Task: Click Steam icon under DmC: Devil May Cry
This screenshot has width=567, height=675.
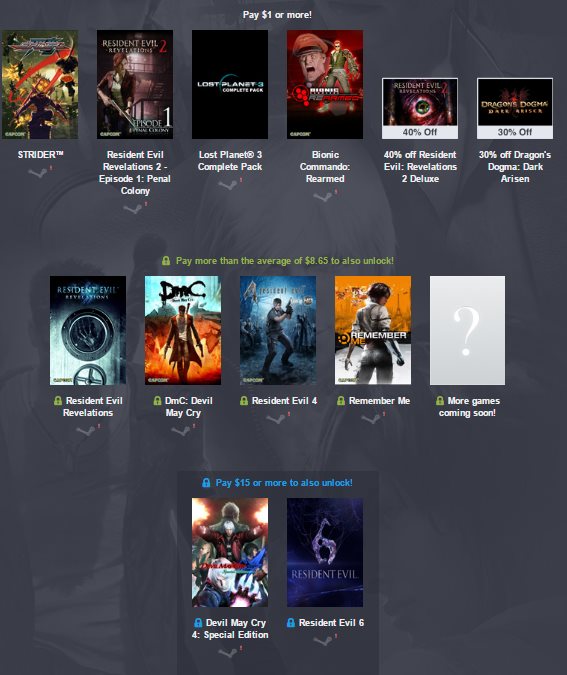Action: [x=181, y=430]
